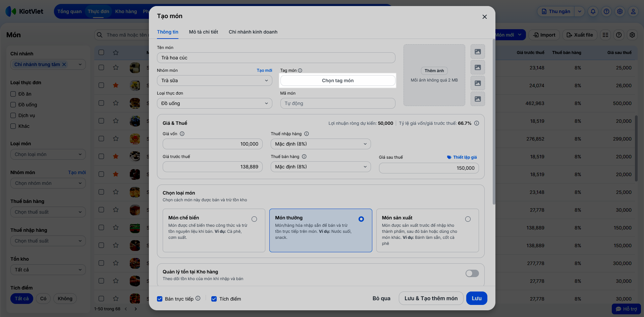
Task: Click the Thiết lập giá link
Action: pos(462,157)
